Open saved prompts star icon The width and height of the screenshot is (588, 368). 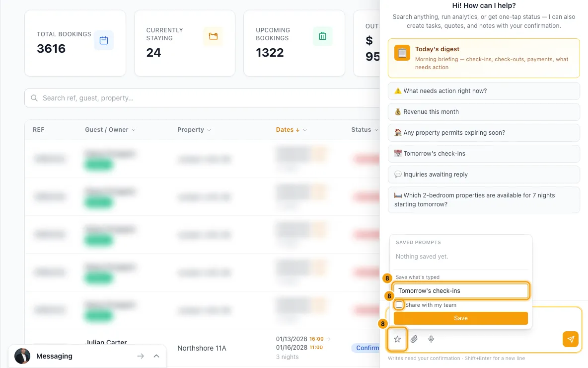(397, 339)
